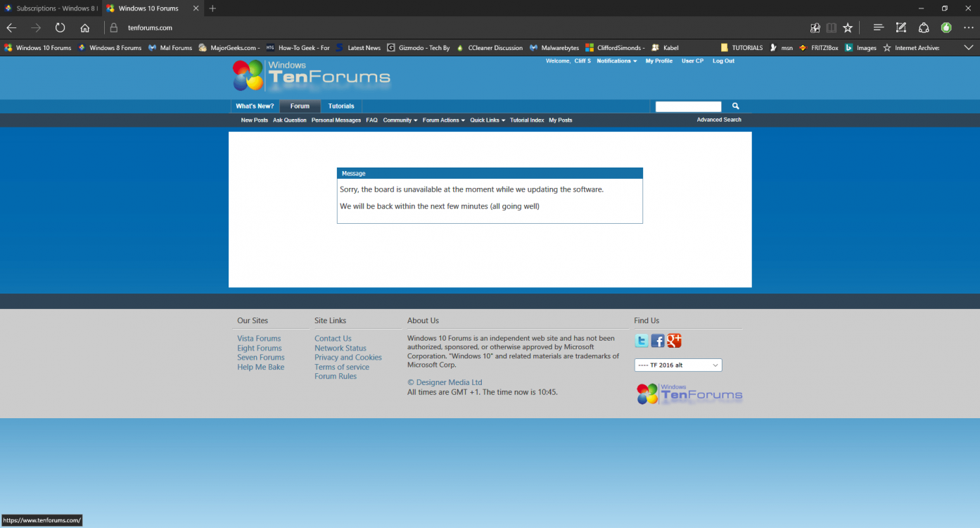Click the TenForums logo in the footer

pyautogui.click(x=689, y=394)
